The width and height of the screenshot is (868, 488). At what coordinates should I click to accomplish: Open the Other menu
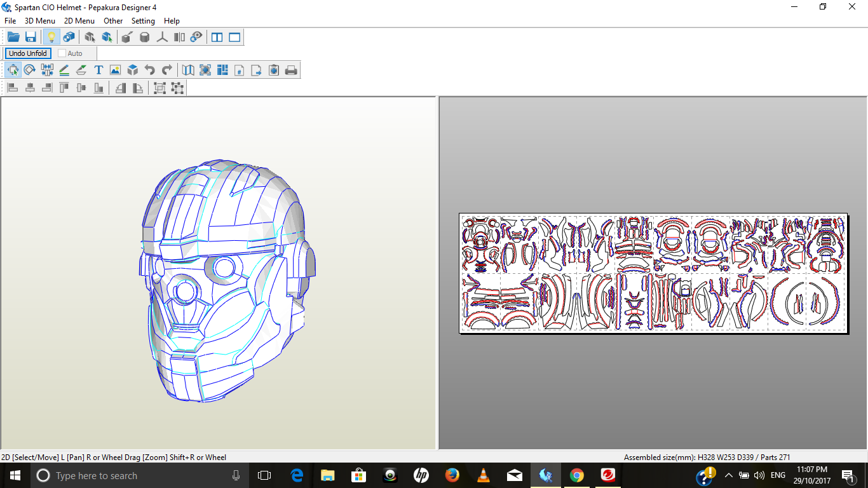[113, 21]
